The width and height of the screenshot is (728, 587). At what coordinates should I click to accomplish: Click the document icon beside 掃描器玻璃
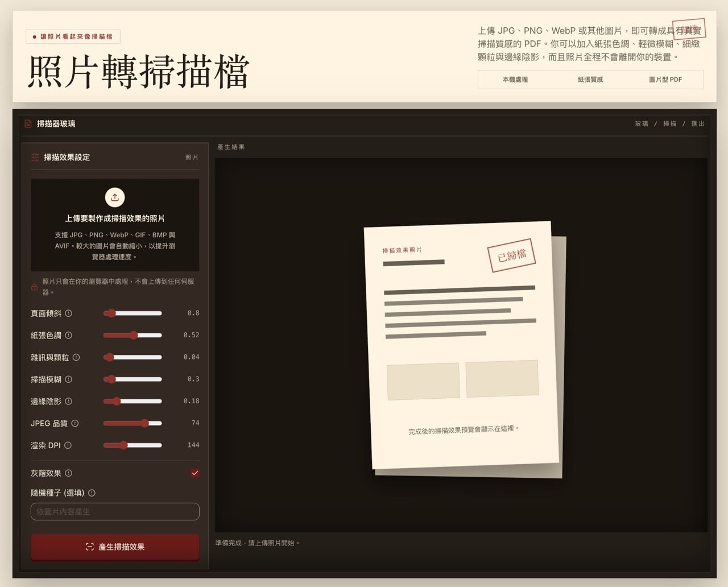[x=28, y=123]
